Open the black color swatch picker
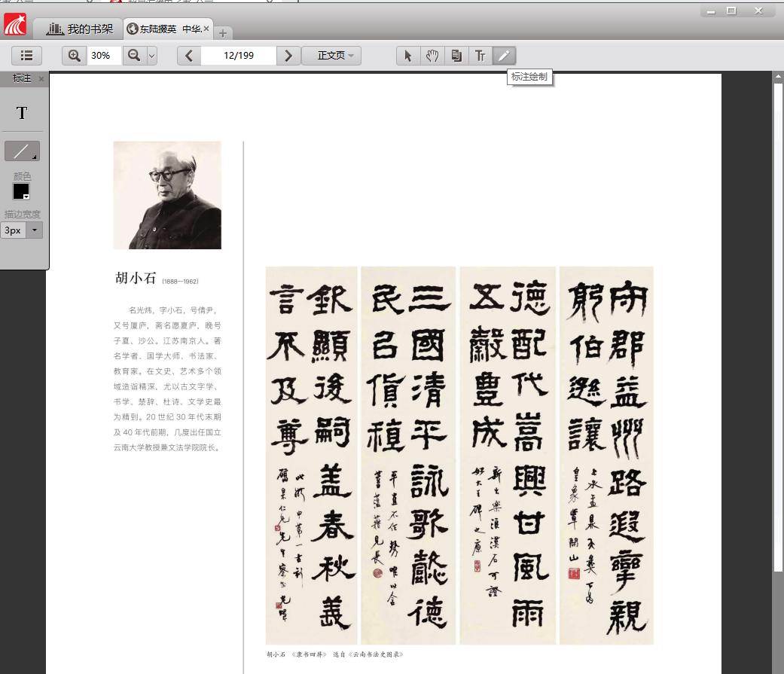The height and width of the screenshot is (674, 784). point(21,191)
